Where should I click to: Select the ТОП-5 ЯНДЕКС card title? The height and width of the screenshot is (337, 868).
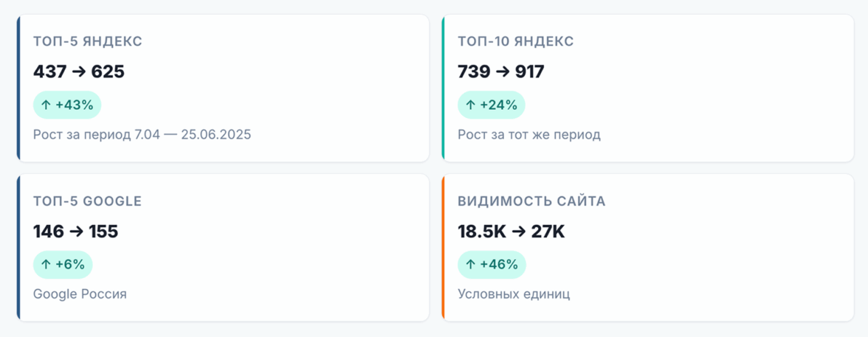coord(88,42)
